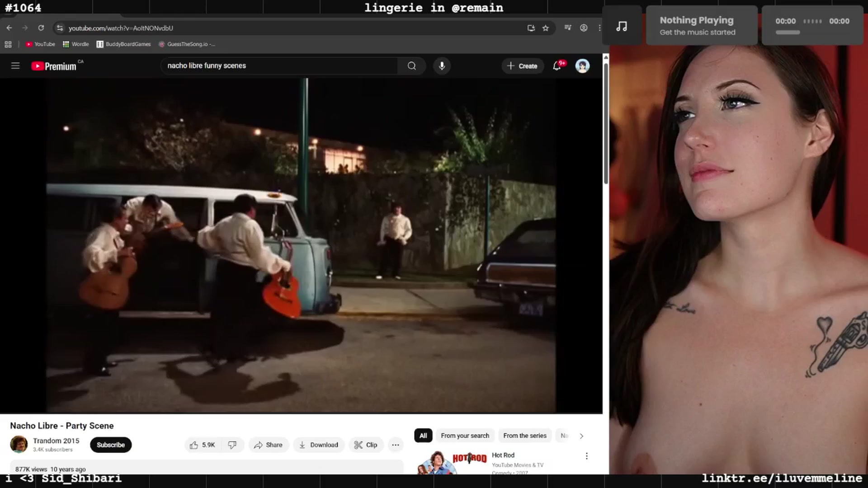Screen dimensions: 868x488
Task: Go back to the previous browser page
Action: [x=9, y=28]
